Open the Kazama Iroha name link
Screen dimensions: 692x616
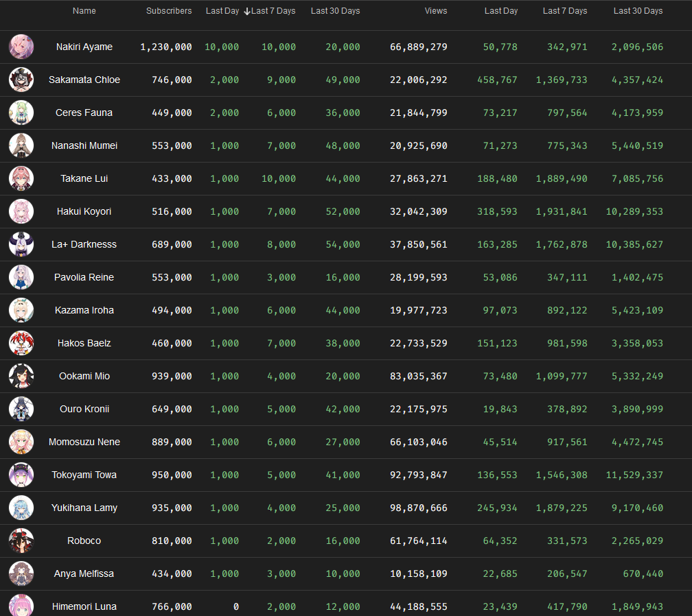tap(84, 310)
